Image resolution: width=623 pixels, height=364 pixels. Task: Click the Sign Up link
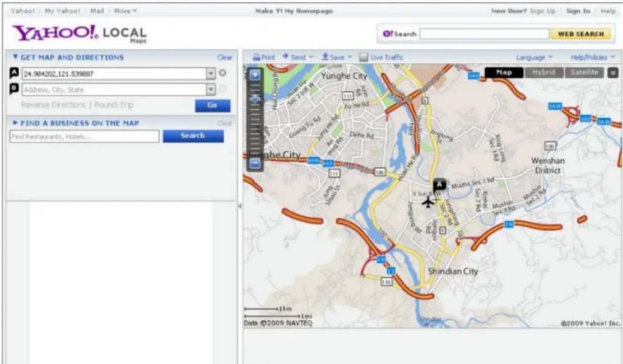pyautogui.click(x=543, y=11)
